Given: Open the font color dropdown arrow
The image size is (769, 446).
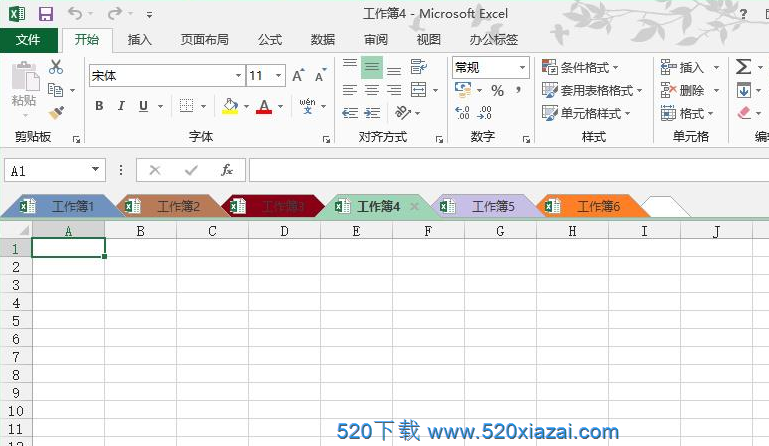Looking at the screenshot, I should [x=281, y=106].
